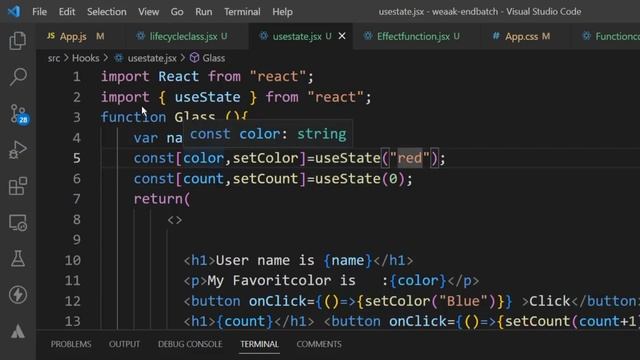Open the Run menu
The image size is (640, 360).
click(203, 11)
